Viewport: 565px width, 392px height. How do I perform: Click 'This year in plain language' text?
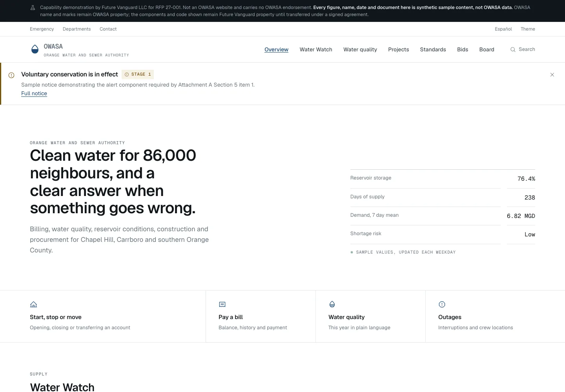pos(359,328)
